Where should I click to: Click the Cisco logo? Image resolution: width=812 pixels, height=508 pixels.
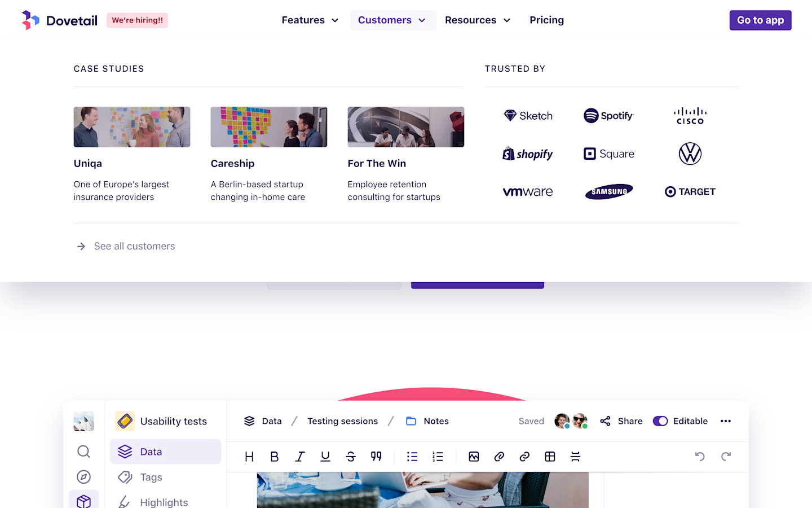[690, 116]
